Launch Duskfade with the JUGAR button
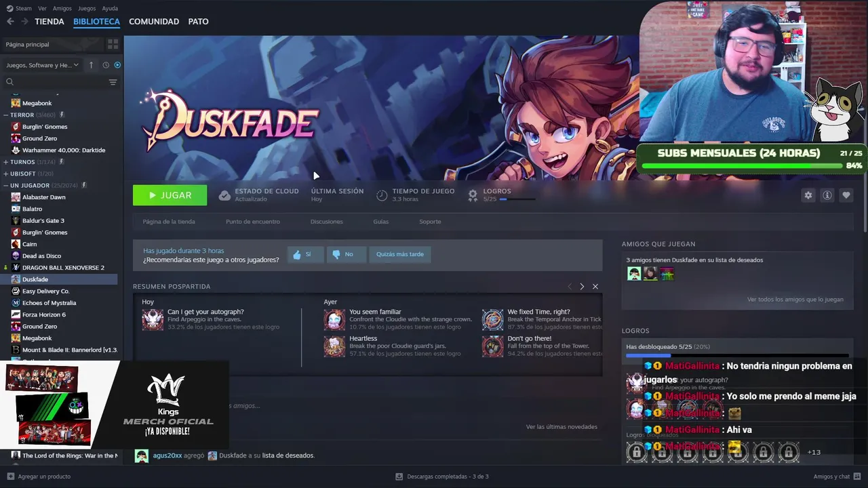The width and height of the screenshot is (868, 488). tap(170, 195)
